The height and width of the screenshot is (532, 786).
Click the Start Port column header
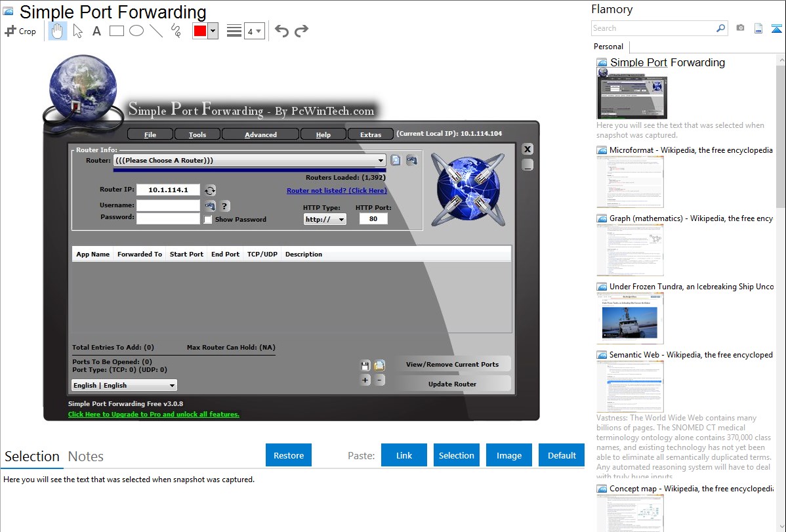186,255
